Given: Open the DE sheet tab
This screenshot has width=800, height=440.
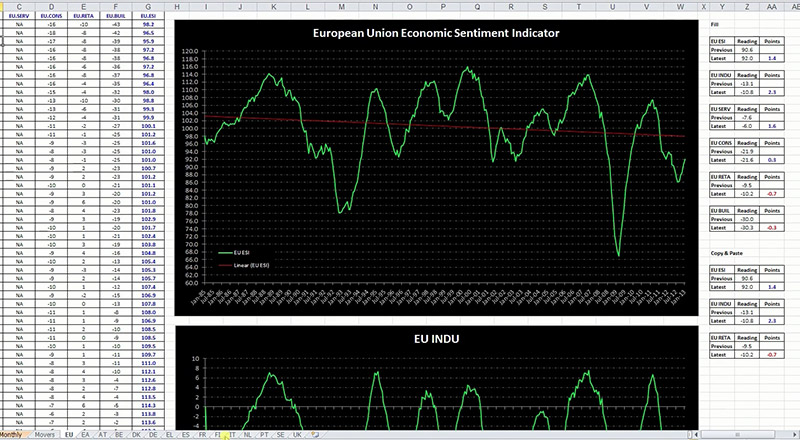Looking at the screenshot, I should point(153,435).
